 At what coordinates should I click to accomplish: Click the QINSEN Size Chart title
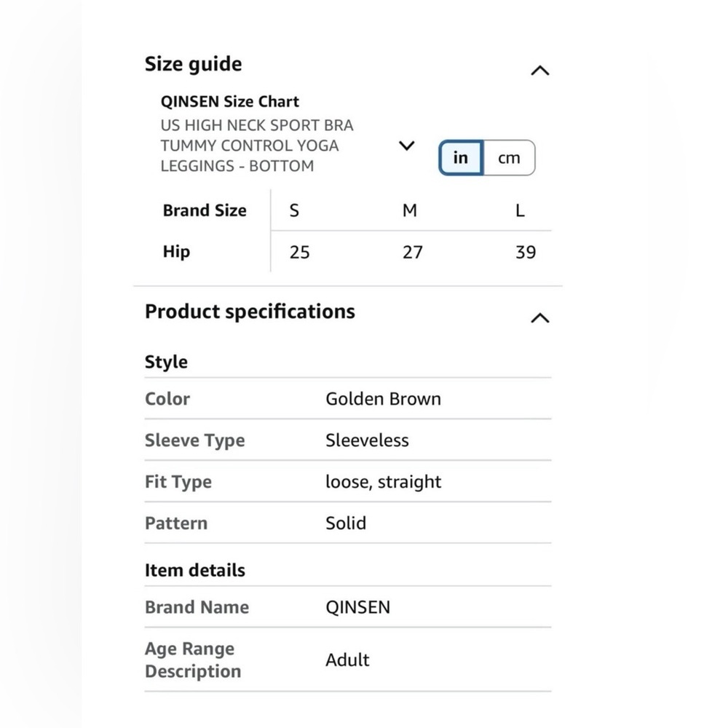[230, 102]
